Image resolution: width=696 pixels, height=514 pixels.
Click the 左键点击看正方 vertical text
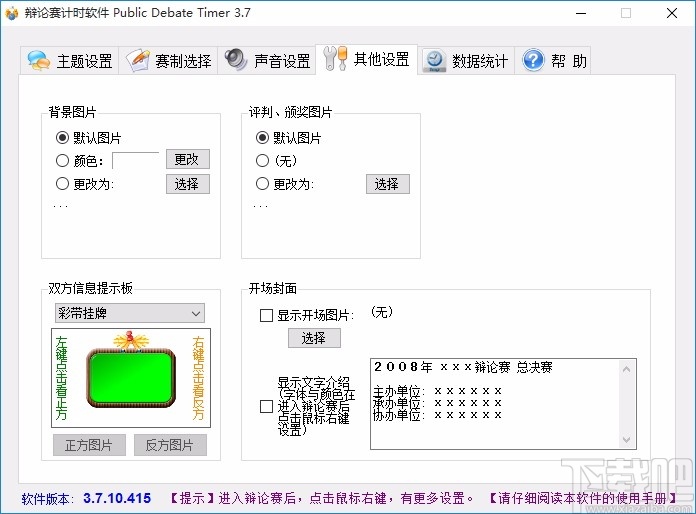click(61, 378)
